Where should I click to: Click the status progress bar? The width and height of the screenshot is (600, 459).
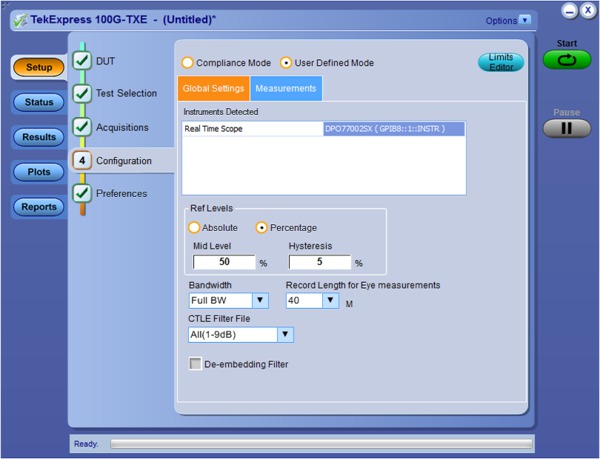pos(320,443)
